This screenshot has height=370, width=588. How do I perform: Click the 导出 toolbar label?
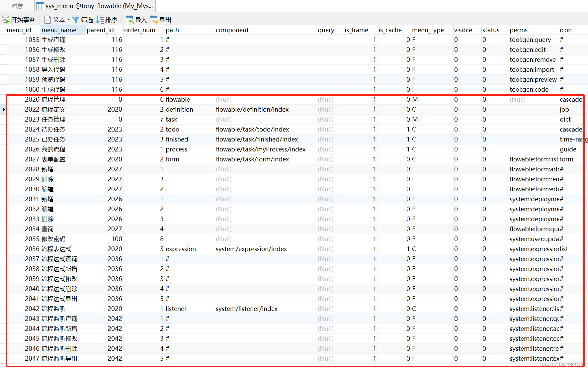165,20
